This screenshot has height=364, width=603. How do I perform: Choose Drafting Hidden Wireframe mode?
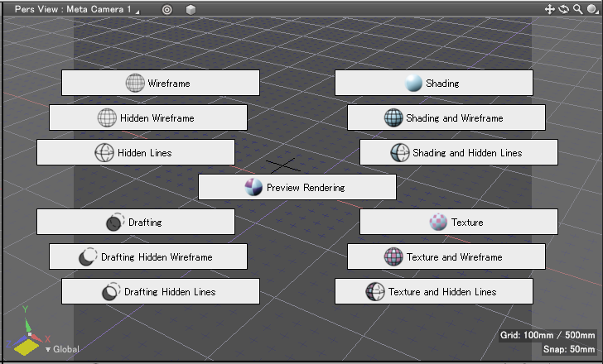148,256
